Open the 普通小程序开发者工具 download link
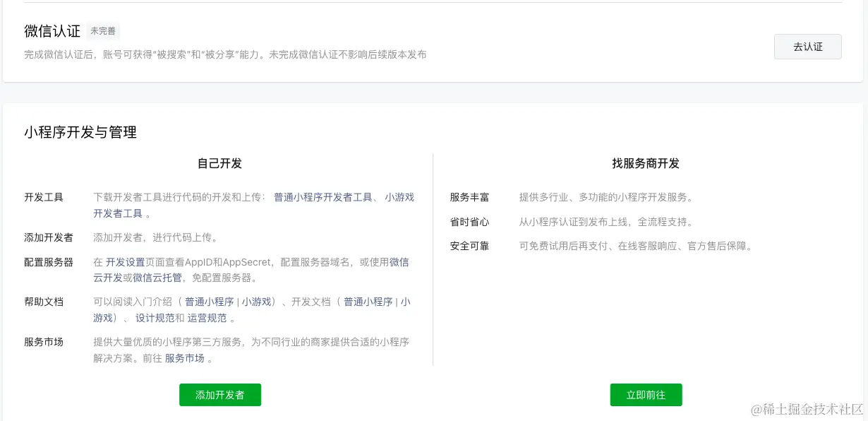Image resolution: width=868 pixels, height=421 pixels. pyautogui.click(x=323, y=197)
